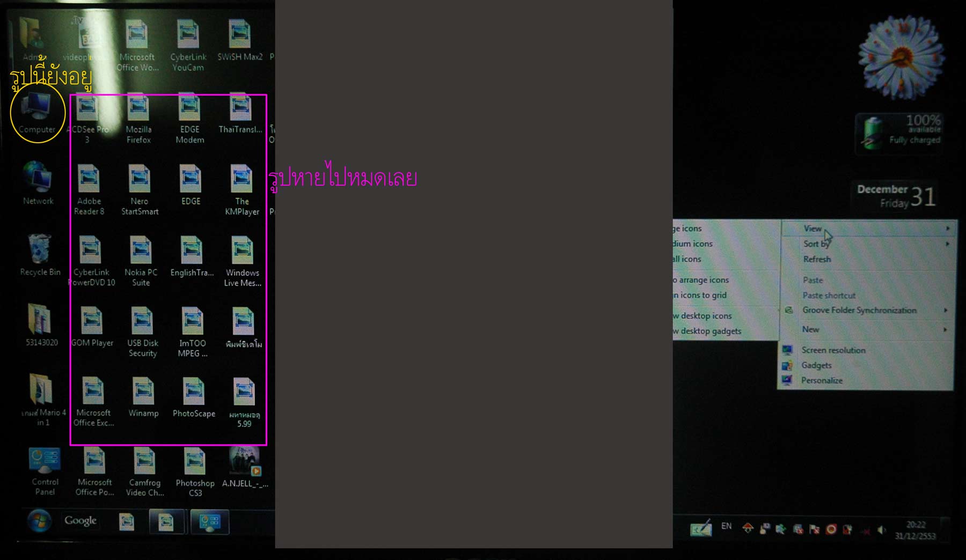Select the A.N.JELL media file thumbnail
Screen dimensions: 966x560
coord(245,467)
